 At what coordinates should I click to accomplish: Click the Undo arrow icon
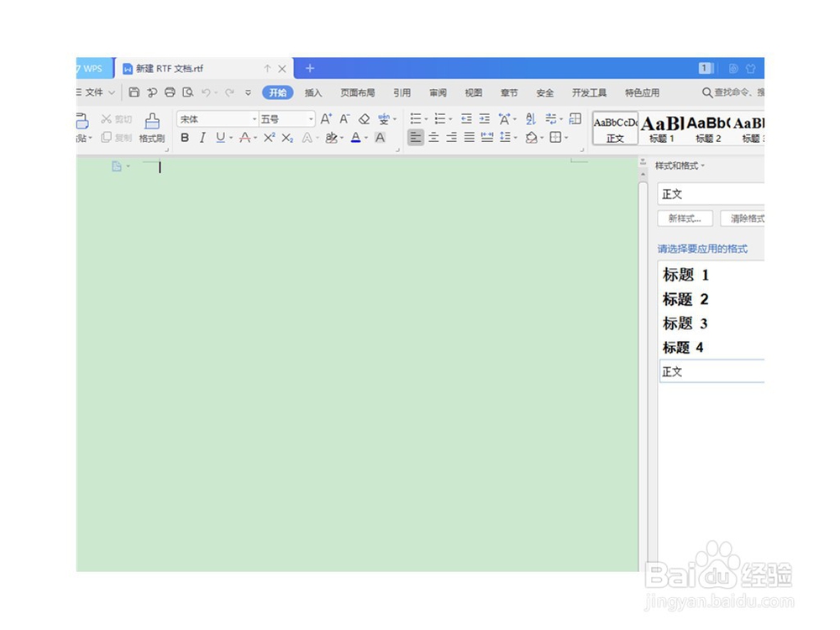tap(206, 92)
